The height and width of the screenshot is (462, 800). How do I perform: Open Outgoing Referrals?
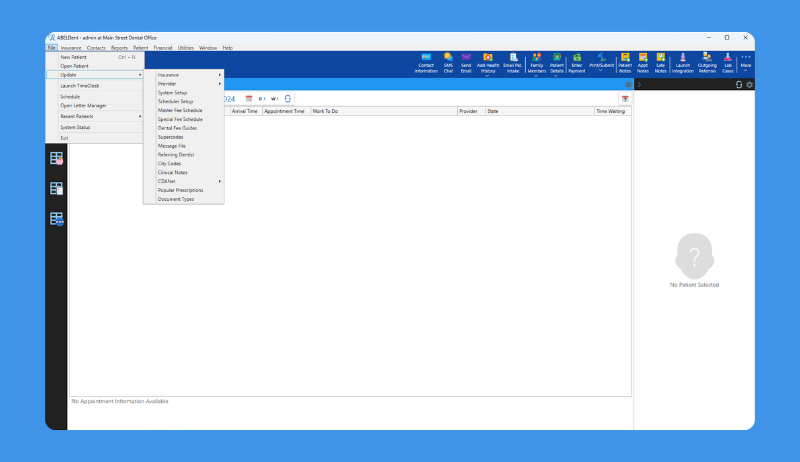[707, 63]
